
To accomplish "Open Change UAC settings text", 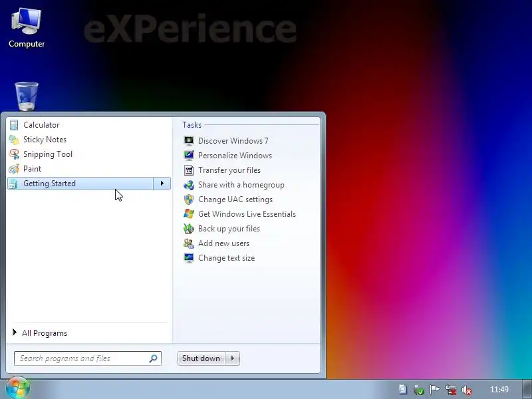I will [x=235, y=199].
